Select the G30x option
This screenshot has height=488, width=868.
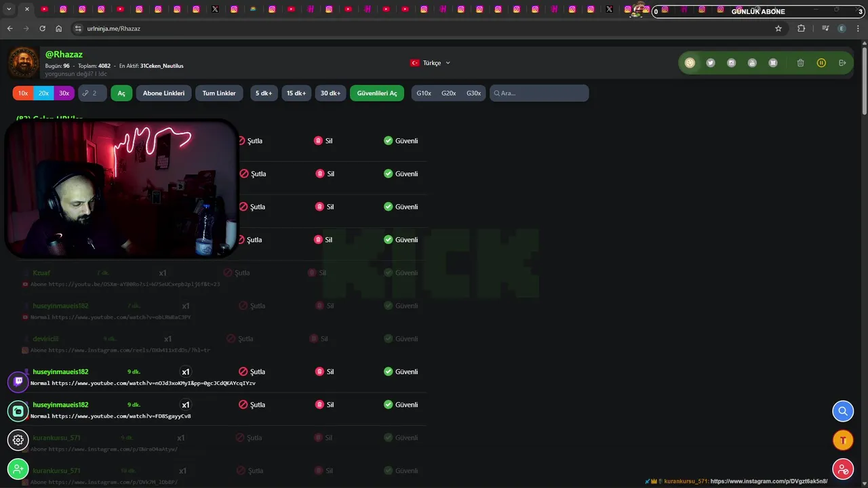(473, 93)
